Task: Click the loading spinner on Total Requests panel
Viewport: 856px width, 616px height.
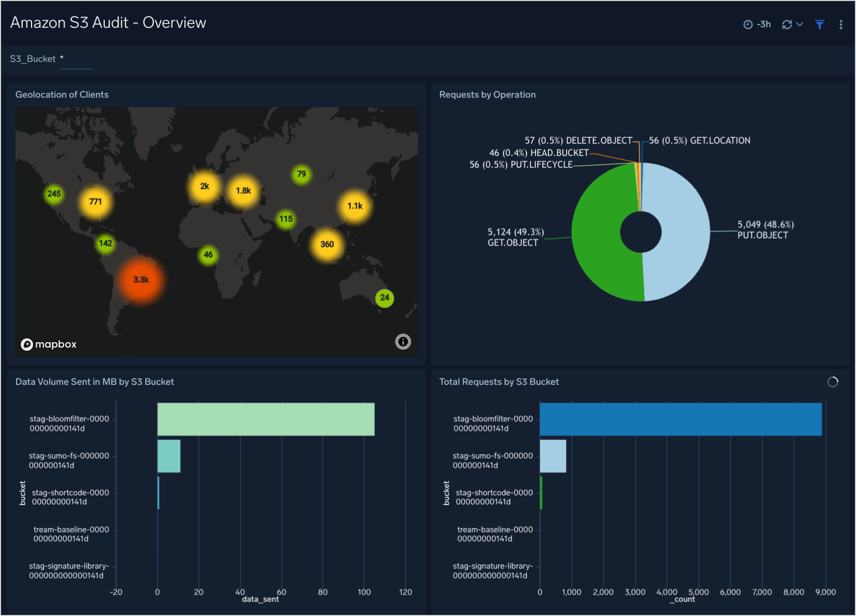Action: tap(833, 382)
